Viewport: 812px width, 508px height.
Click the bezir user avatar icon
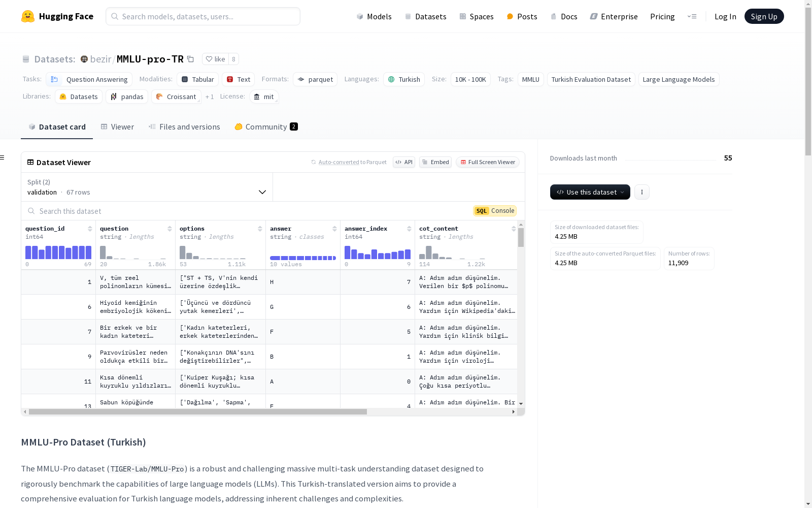(x=84, y=59)
